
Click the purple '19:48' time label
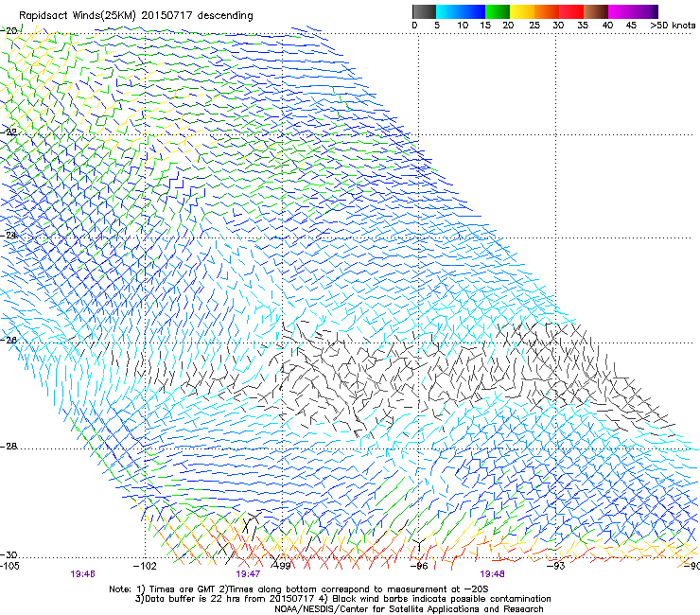pyautogui.click(x=492, y=574)
